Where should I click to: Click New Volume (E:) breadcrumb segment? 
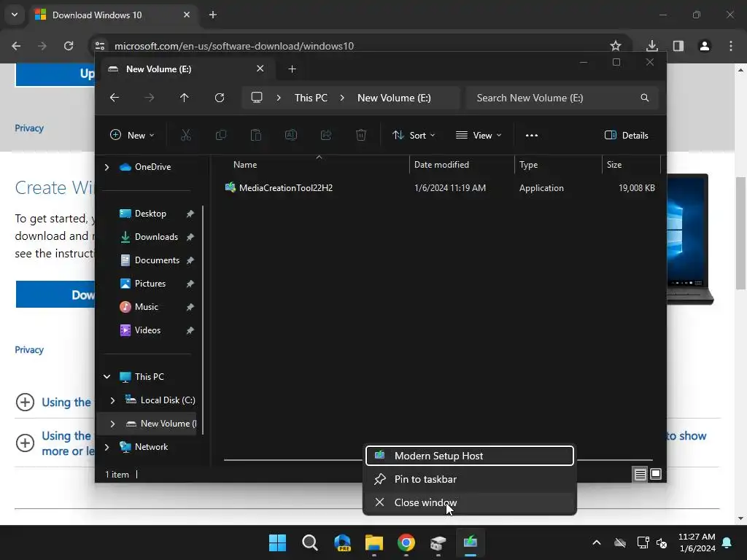tap(394, 98)
